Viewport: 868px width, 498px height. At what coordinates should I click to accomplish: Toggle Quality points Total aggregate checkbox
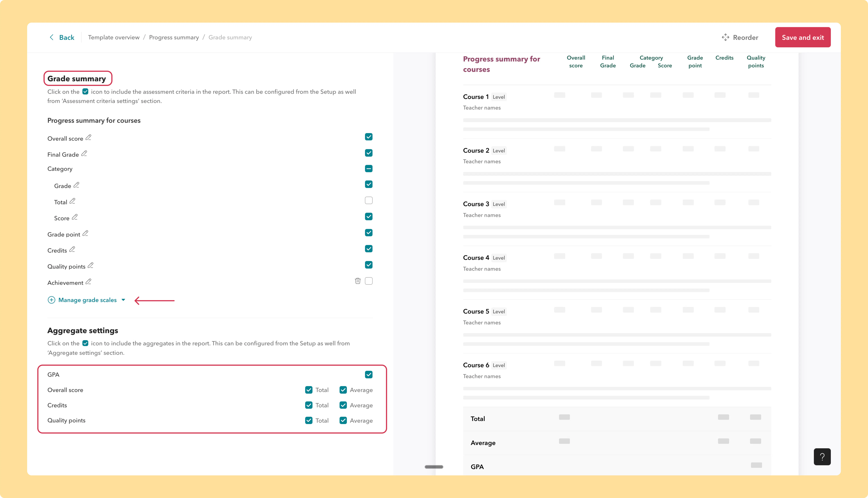(x=309, y=420)
